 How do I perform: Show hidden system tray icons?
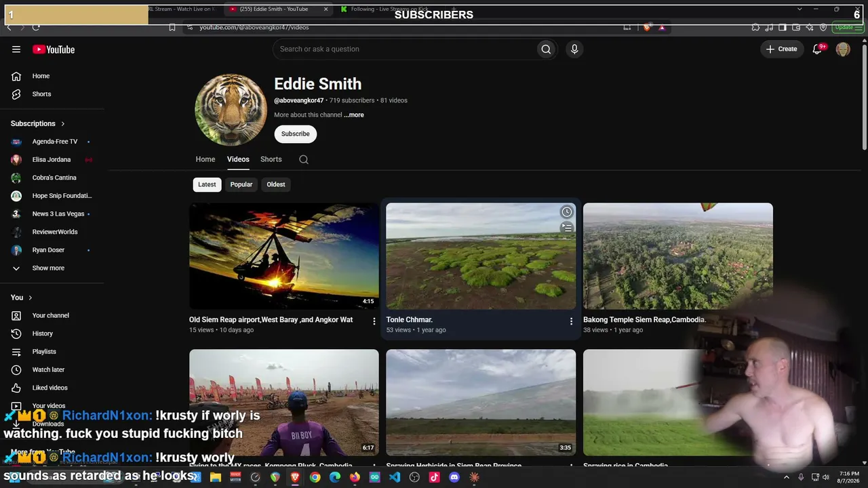point(787,477)
